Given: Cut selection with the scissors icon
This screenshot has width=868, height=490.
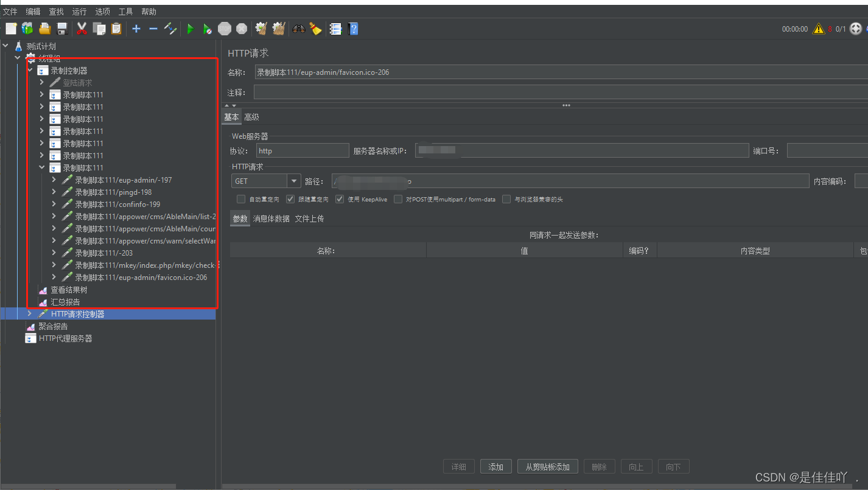Looking at the screenshot, I should pos(82,29).
